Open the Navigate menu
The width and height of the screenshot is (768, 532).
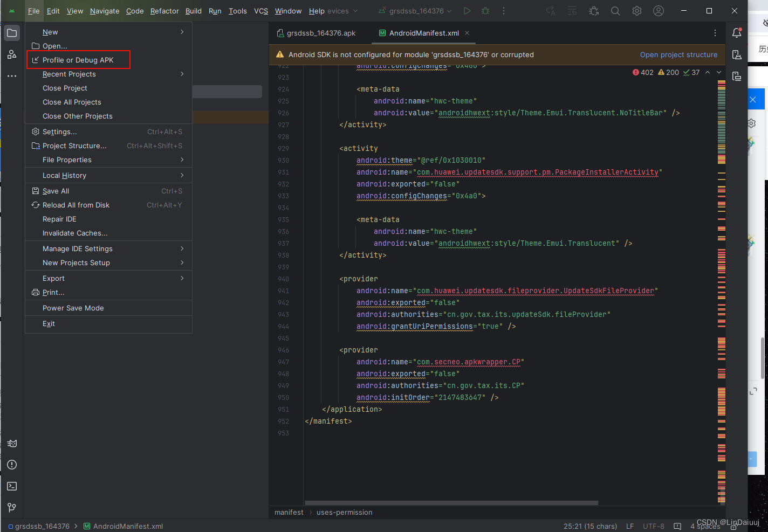click(x=105, y=11)
